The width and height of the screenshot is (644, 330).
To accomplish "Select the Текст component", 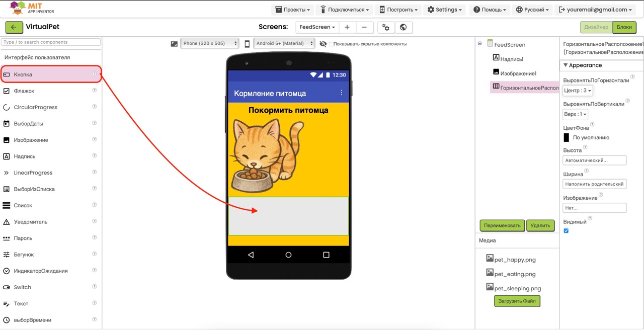I will point(51,303).
